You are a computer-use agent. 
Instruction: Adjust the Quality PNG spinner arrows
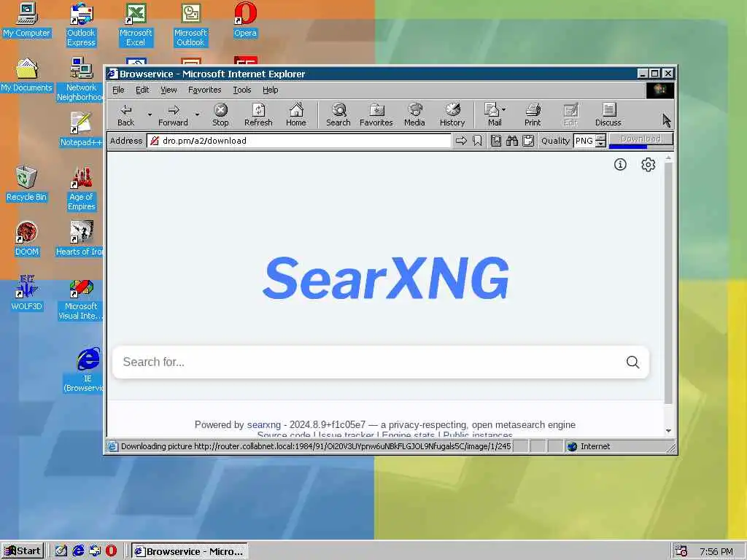coord(601,141)
